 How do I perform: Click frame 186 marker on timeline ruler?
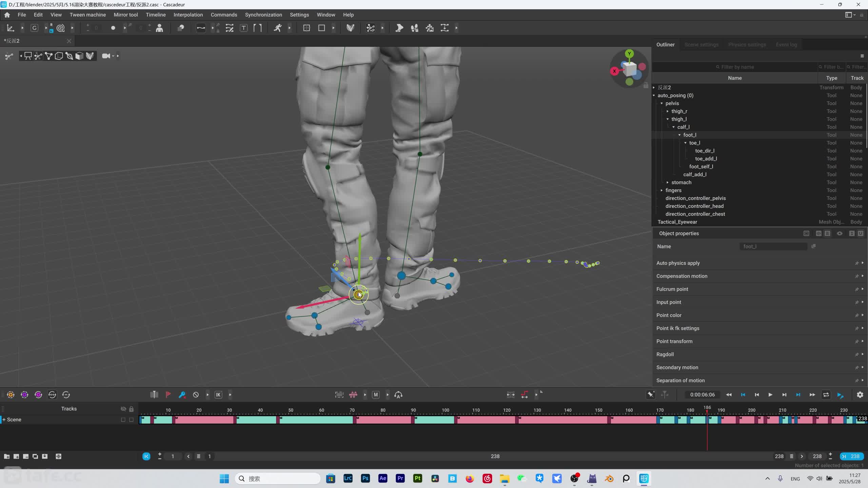pos(707,408)
